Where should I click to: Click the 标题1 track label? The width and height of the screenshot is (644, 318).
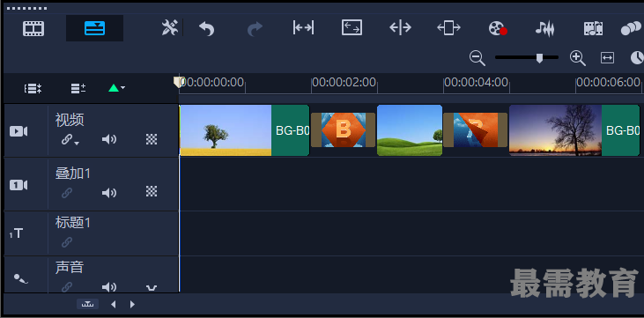(x=73, y=223)
